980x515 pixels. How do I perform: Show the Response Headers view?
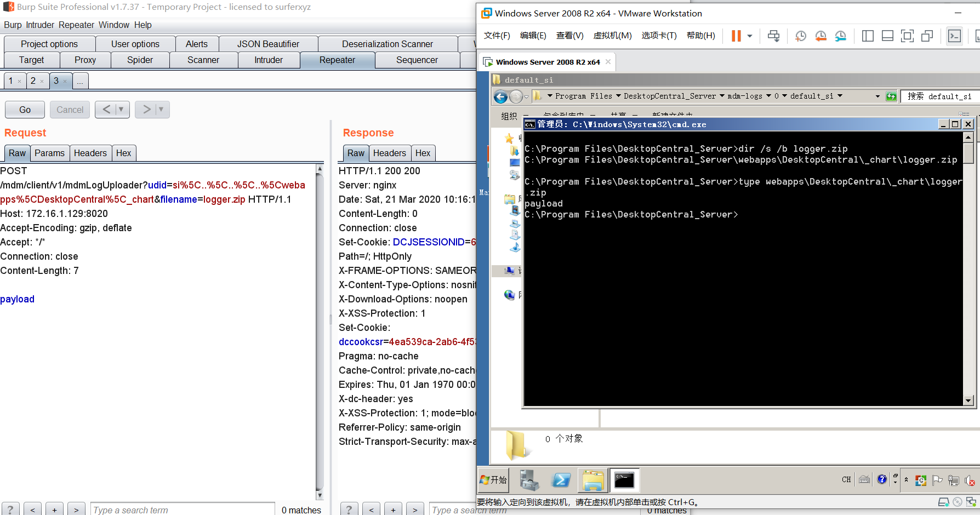tap(389, 153)
